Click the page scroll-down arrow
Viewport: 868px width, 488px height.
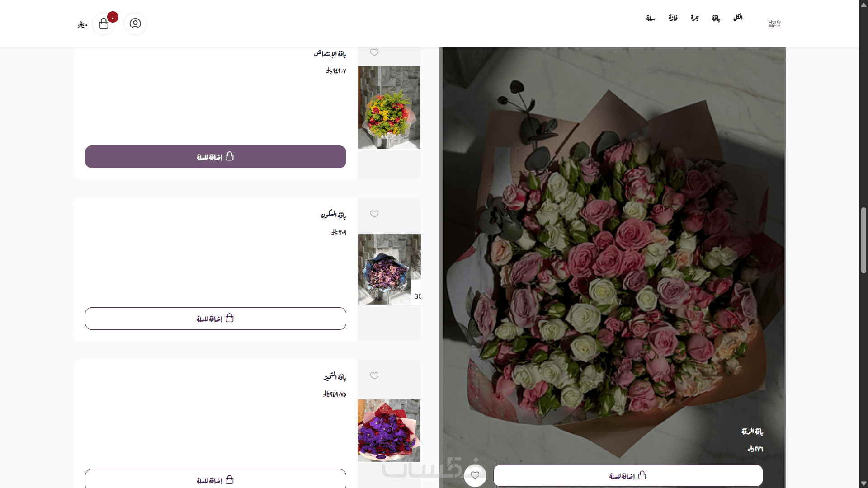click(x=863, y=483)
